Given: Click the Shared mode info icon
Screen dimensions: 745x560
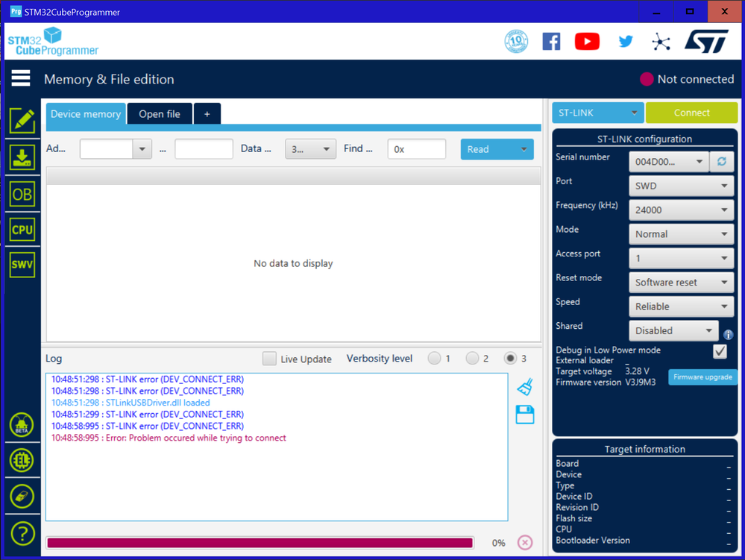Looking at the screenshot, I should coord(728,335).
